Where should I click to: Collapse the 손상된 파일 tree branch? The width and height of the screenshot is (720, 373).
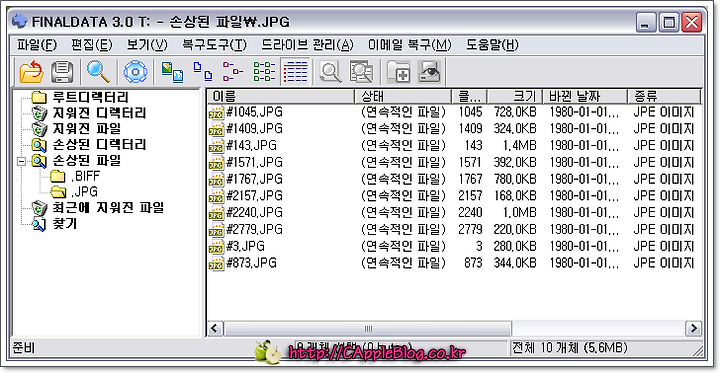point(21,161)
